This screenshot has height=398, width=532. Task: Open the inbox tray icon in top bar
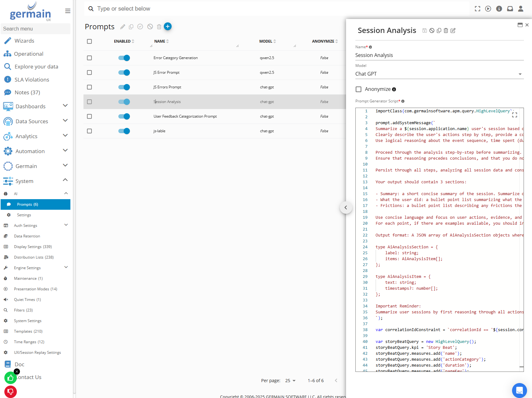pyautogui.click(x=510, y=9)
